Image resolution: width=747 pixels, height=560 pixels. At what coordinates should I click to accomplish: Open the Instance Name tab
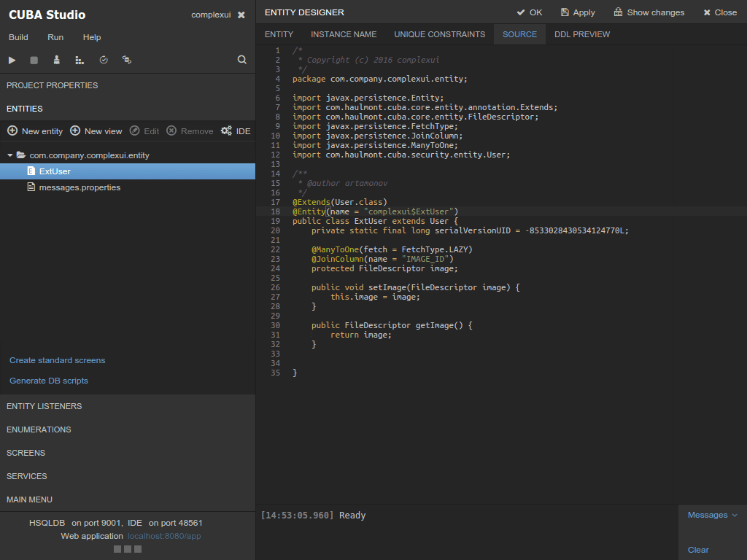pos(344,34)
